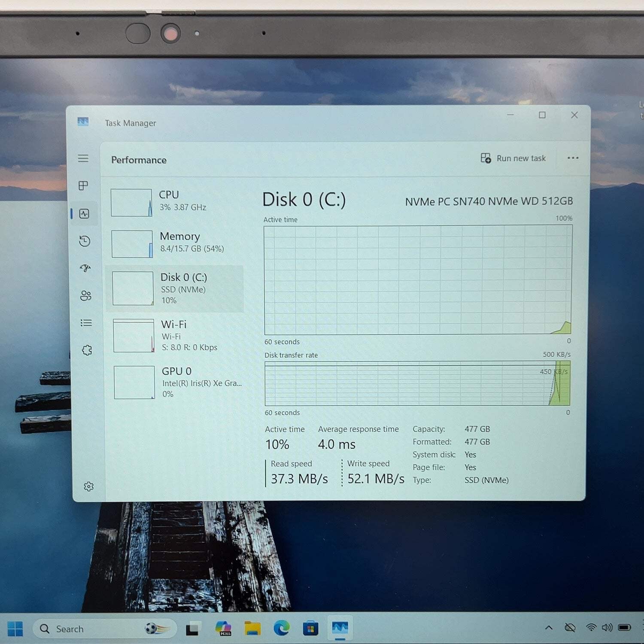Viewport: 644px width, 644px height.
Task: Select the Performance page icon in sidebar
Action: click(84, 213)
